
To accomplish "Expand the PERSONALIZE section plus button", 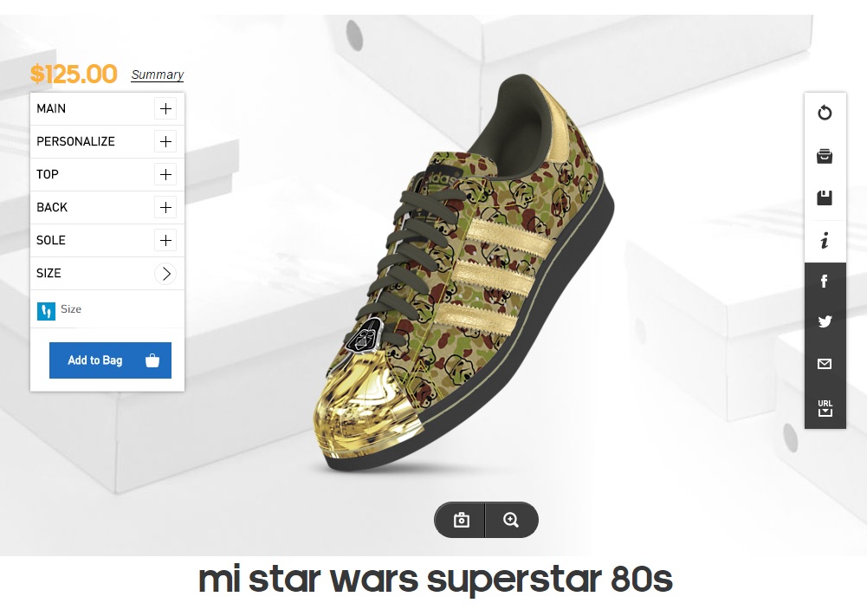I will (165, 141).
